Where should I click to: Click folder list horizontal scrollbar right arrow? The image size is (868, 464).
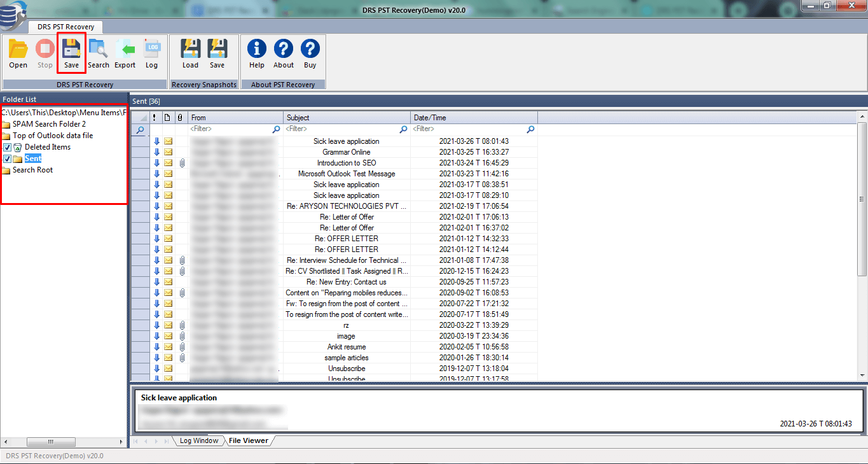point(121,441)
